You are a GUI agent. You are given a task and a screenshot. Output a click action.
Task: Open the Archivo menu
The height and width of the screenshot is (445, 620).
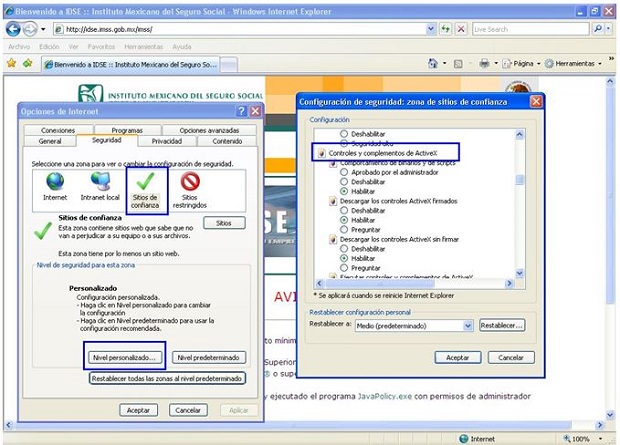[x=19, y=47]
